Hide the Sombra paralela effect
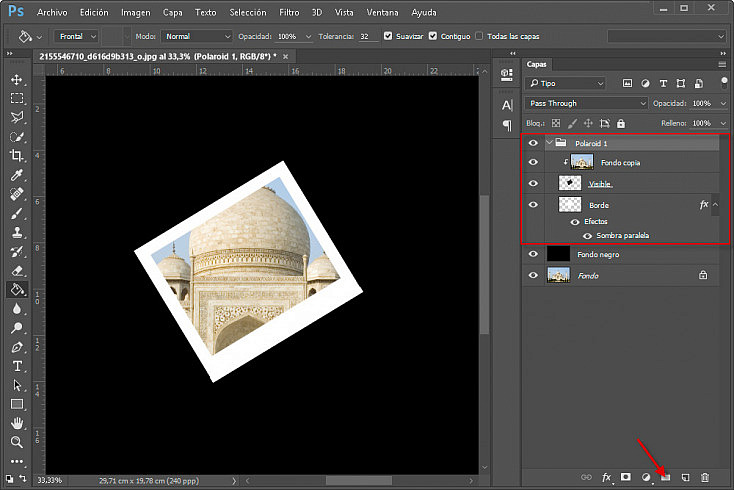This screenshot has width=734, height=490. [x=587, y=236]
